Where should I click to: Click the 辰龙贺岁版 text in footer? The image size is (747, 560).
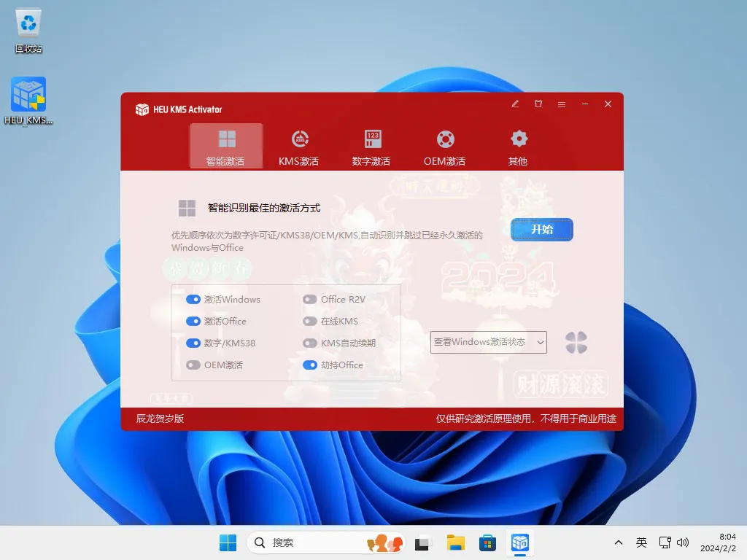(x=160, y=419)
